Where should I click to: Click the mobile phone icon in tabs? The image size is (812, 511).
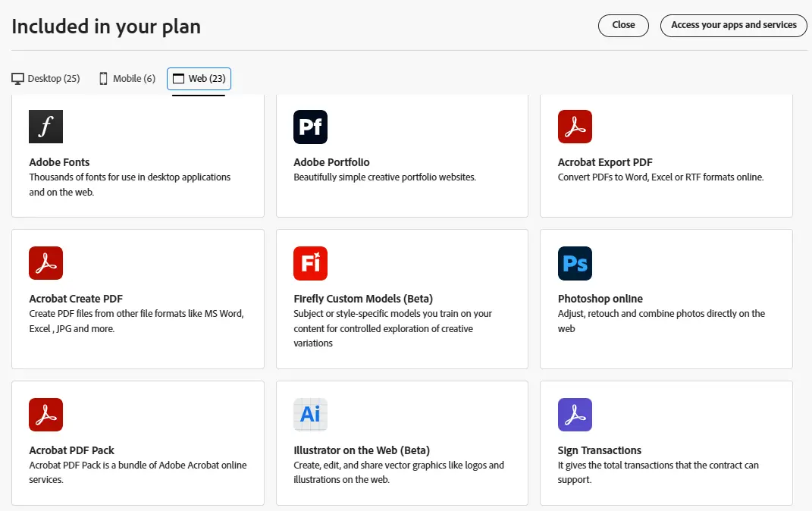(104, 79)
